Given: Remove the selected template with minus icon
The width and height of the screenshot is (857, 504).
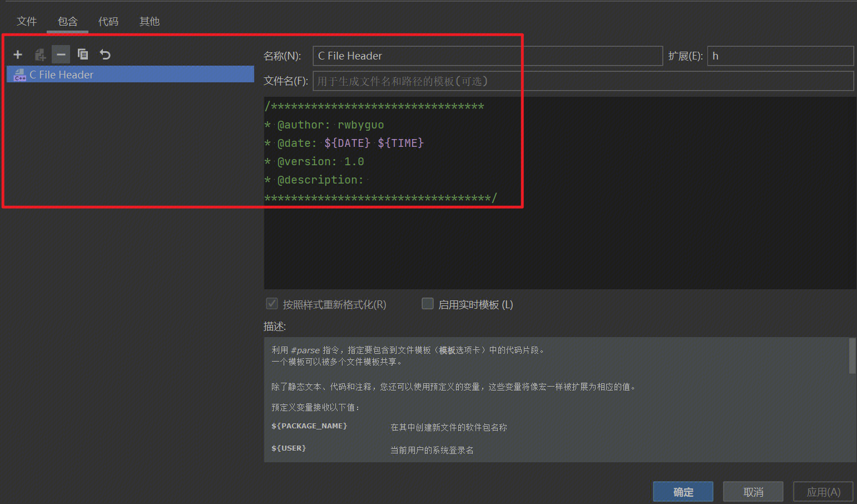Looking at the screenshot, I should pyautogui.click(x=61, y=54).
